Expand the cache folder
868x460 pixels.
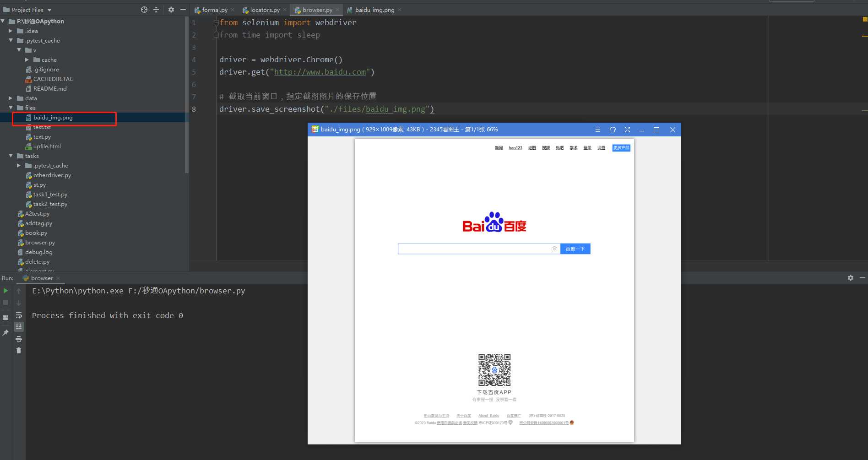(x=27, y=60)
